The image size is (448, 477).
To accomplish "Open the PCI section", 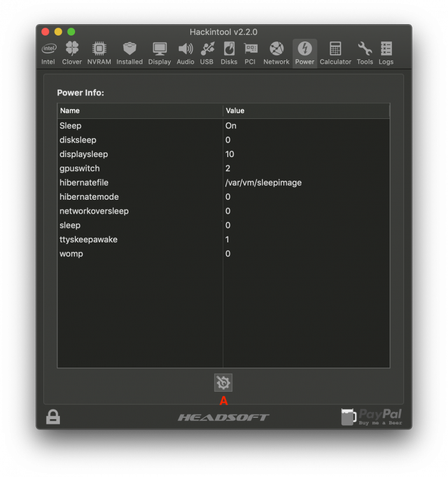I will [250, 53].
